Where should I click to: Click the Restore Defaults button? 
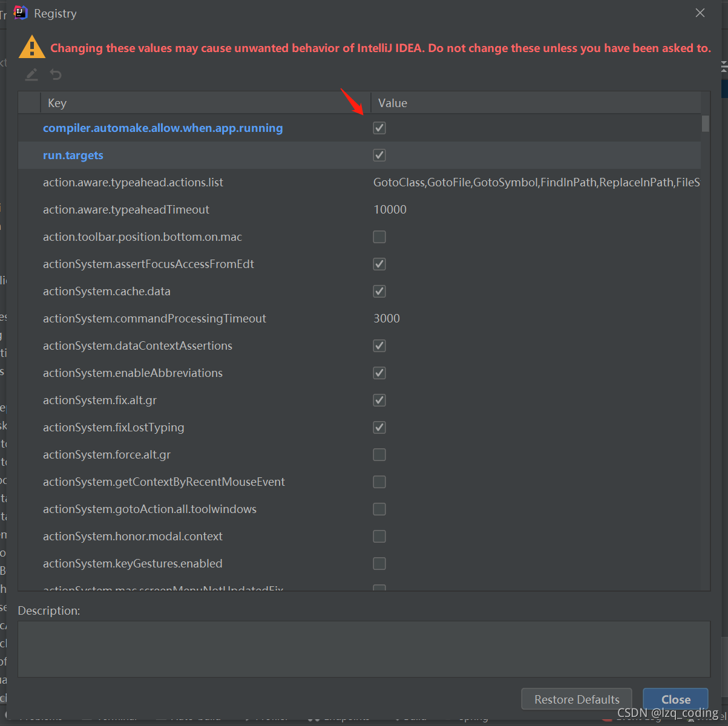(577, 699)
